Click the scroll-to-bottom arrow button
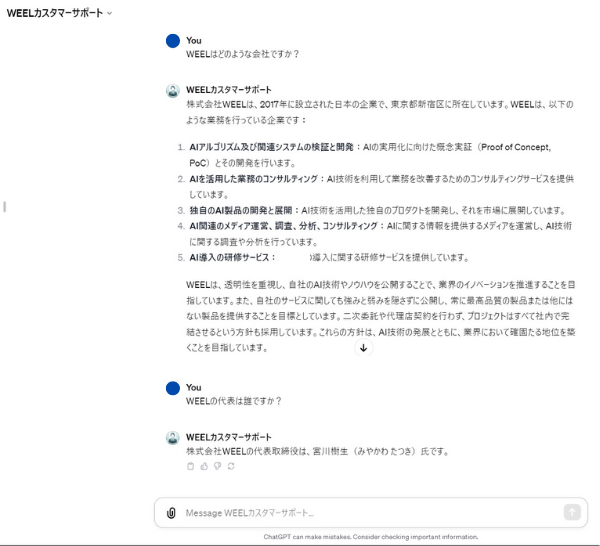Image resolution: width=600 pixels, height=546 pixels. click(364, 348)
